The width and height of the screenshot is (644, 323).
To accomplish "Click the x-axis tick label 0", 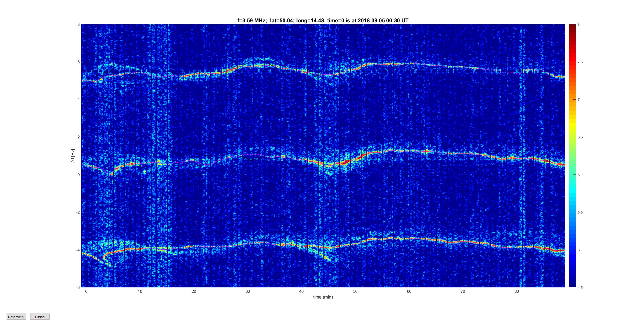I will click(86, 291).
